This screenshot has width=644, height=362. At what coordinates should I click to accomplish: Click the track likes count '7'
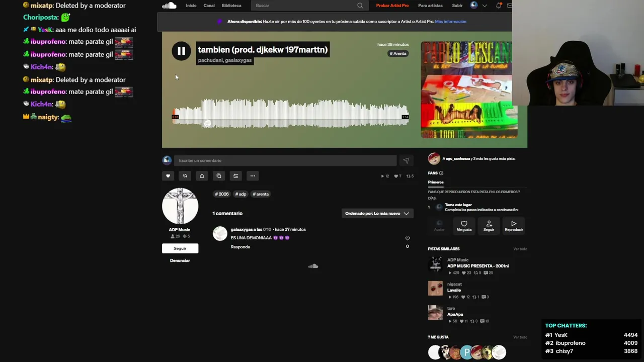pyautogui.click(x=398, y=176)
